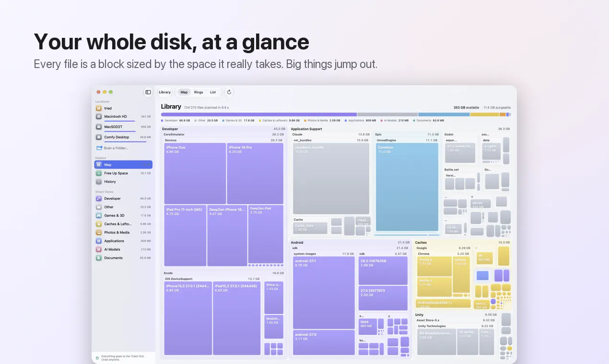Click the Applications smart view icon
Viewport: 609px width, 364px height.
99,241
